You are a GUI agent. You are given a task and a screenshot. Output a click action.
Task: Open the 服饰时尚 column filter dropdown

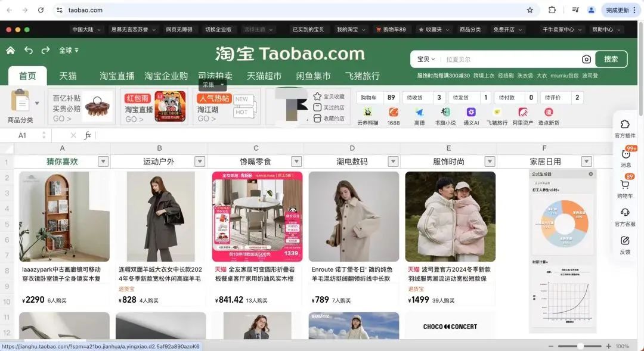pyautogui.click(x=490, y=161)
